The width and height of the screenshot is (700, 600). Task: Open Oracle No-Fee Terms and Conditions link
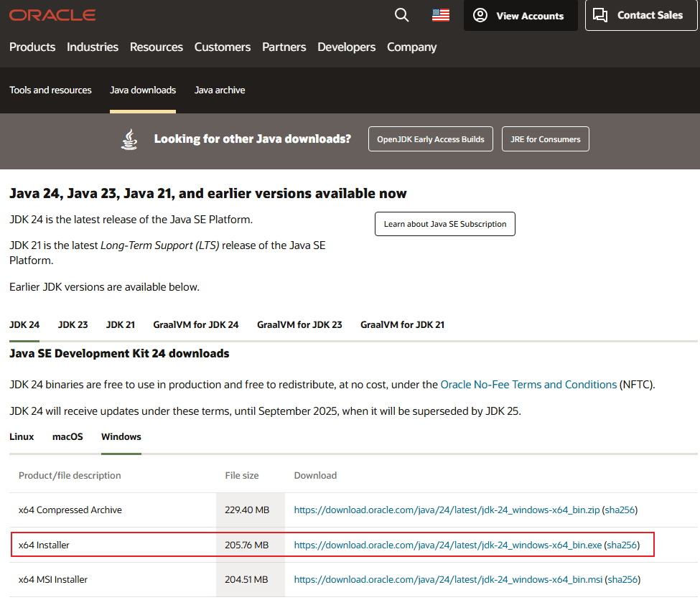tap(528, 385)
